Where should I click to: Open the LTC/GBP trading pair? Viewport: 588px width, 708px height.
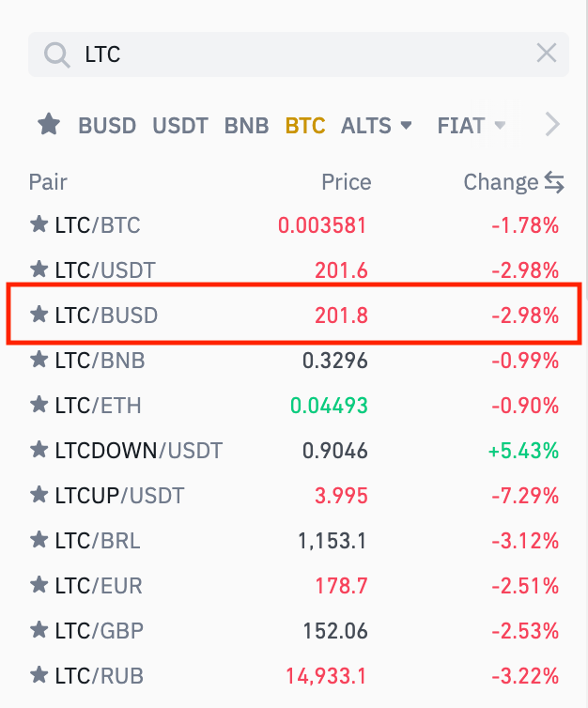tap(98, 630)
